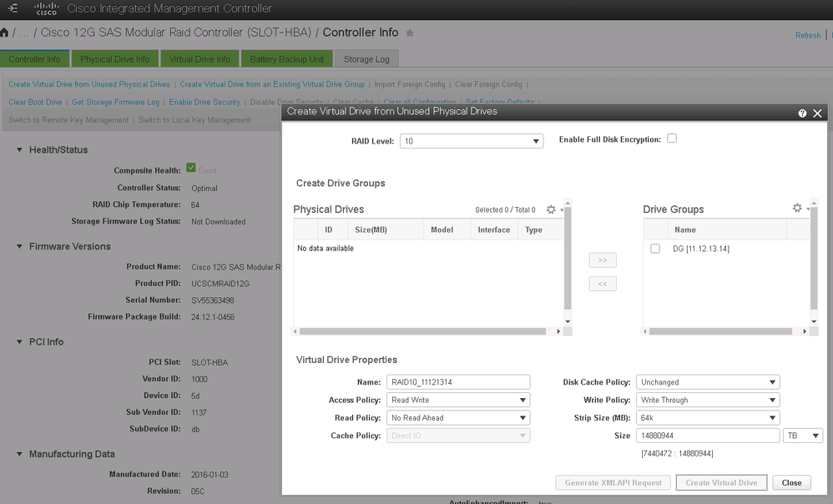Screen dimensions: 833x504
Task: Click virtual drive Name input field
Action: point(458,382)
